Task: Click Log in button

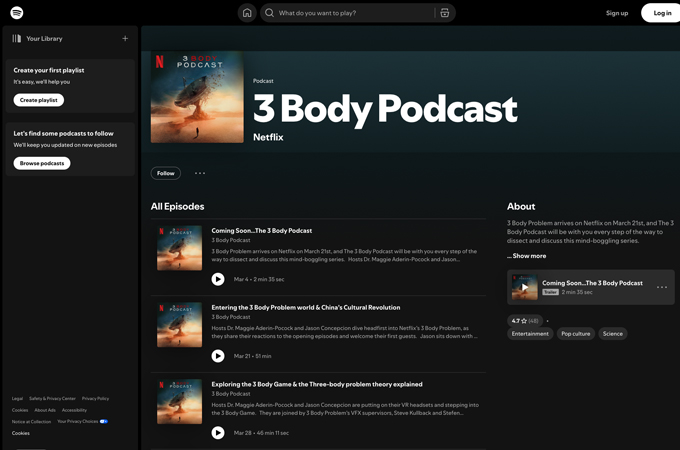Action: [x=661, y=13]
